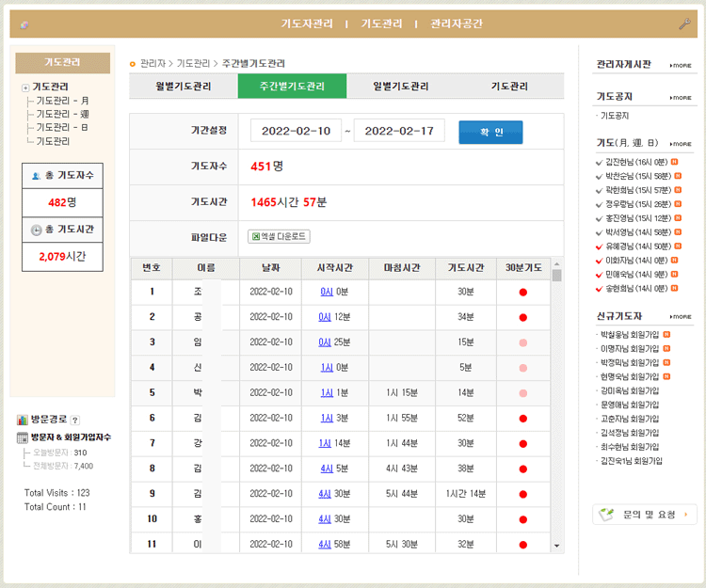Select 기도관리 - 週 in the sidebar tree

[62, 114]
